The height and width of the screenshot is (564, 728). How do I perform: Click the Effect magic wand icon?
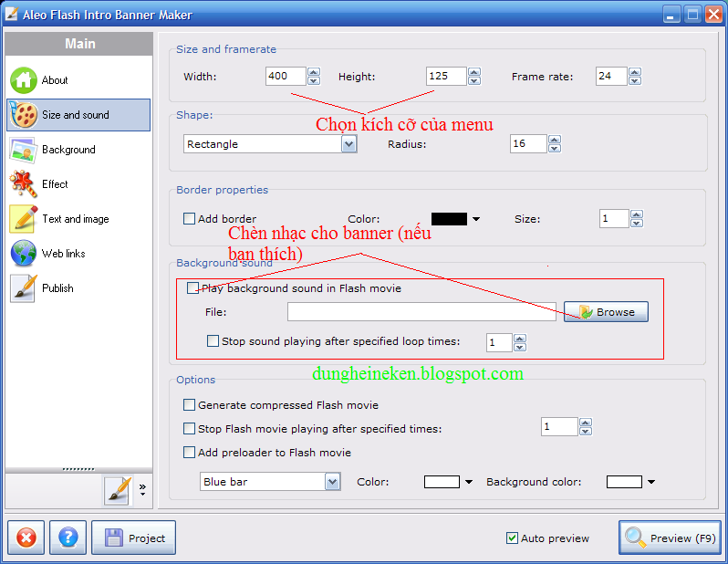(23, 184)
